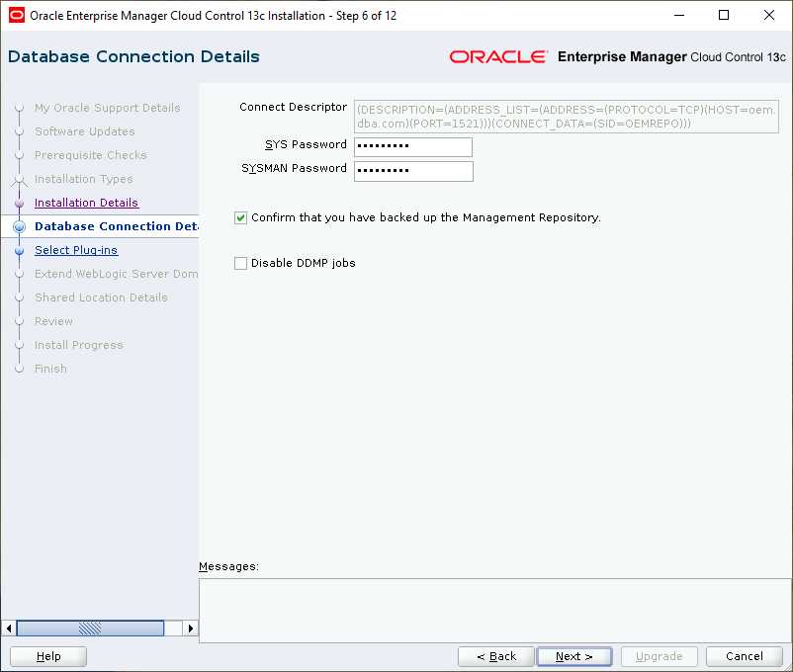Viewport: 793px width, 672px height.
Task: Click the Review step
Action: [53, 321]
